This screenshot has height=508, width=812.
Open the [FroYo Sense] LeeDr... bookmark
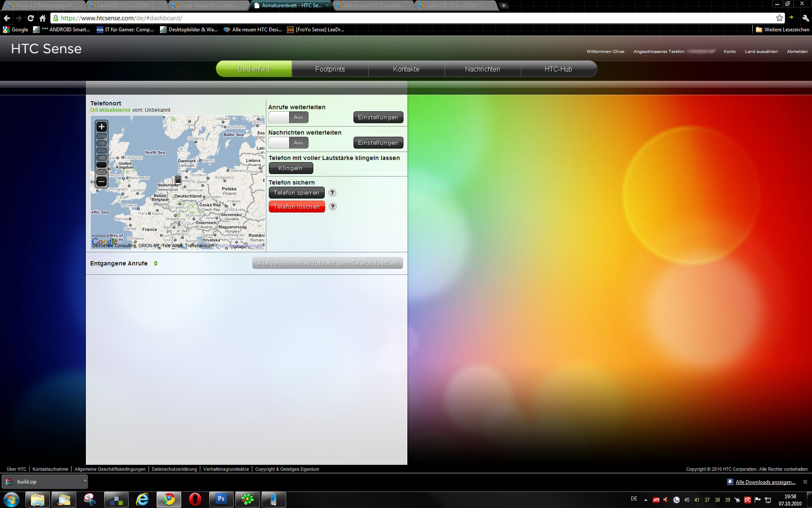pyautogui.click(x=316, y=30)
